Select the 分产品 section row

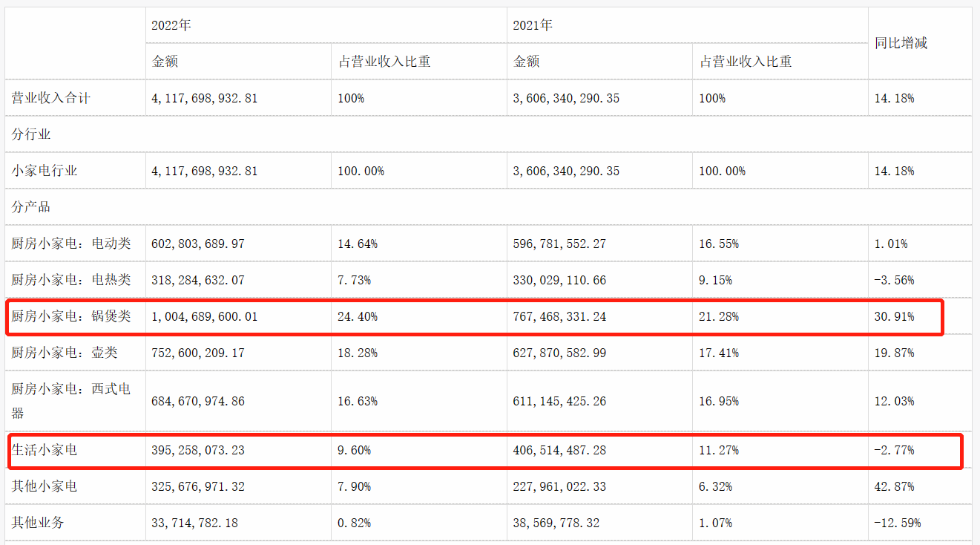(31, 207)
